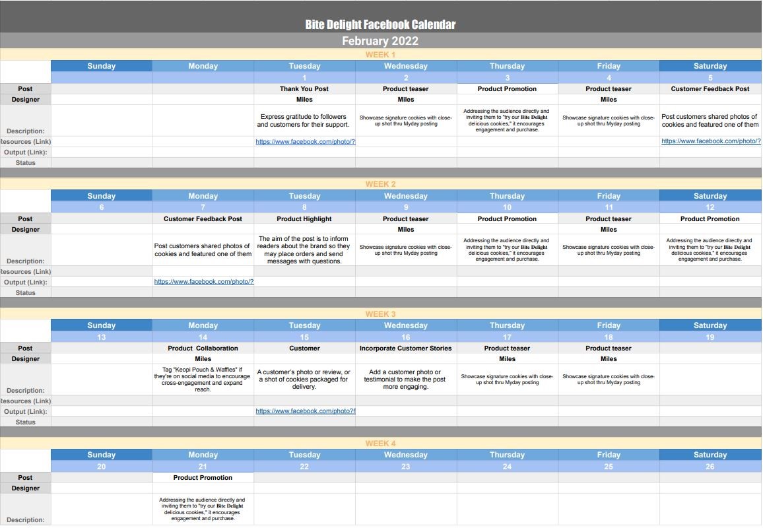This screenshot has width=763, height=532.
Task: Click the Week 4 'Designer' row label
Action: tap(25, 488)
